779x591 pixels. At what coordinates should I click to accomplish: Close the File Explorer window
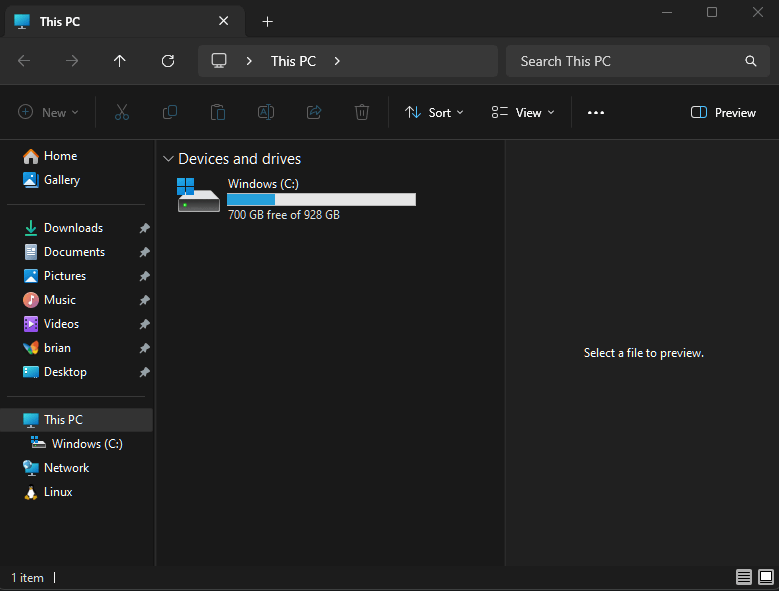click(x=757, y=12)
